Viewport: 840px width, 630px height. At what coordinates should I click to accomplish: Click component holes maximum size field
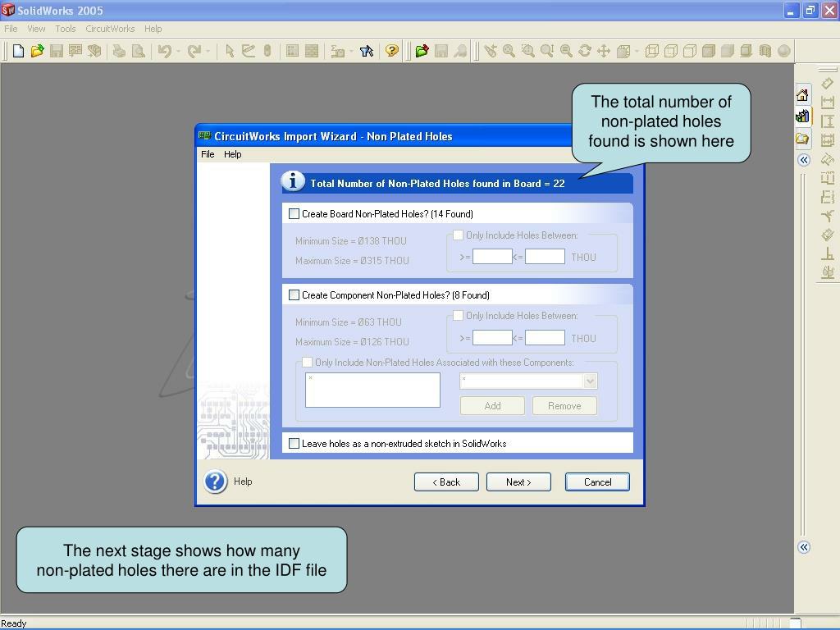pos(545,338)
